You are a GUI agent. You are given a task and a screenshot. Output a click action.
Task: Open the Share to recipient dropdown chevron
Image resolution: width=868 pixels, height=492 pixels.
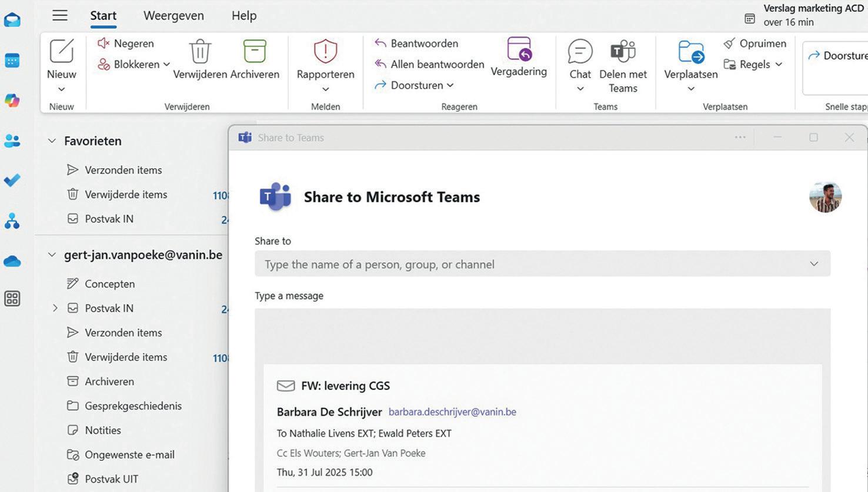(814, 264)
